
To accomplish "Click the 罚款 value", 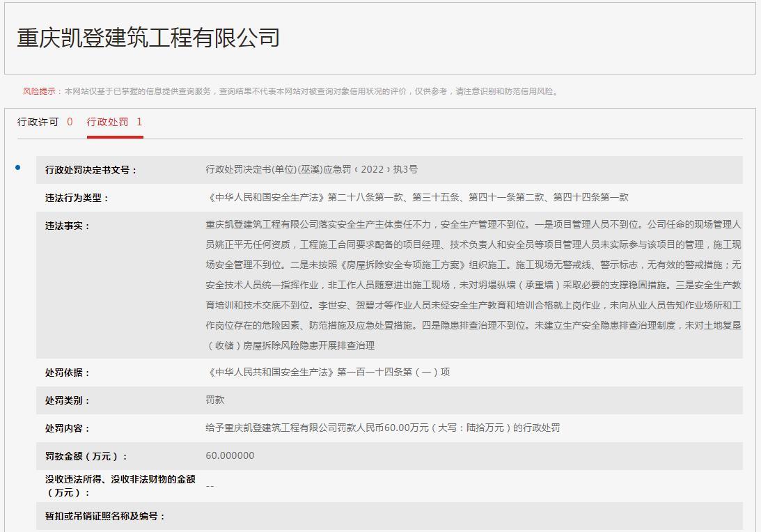I will click(215, 400).
